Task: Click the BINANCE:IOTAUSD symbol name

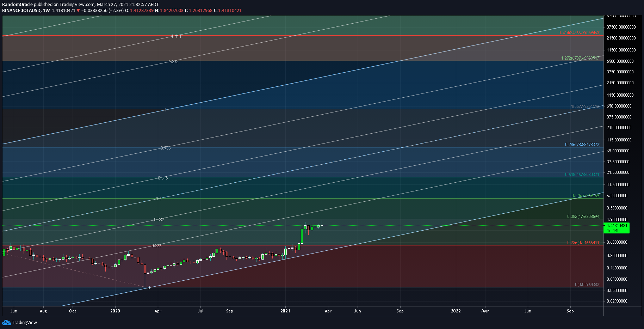Action: coord(21,11)
